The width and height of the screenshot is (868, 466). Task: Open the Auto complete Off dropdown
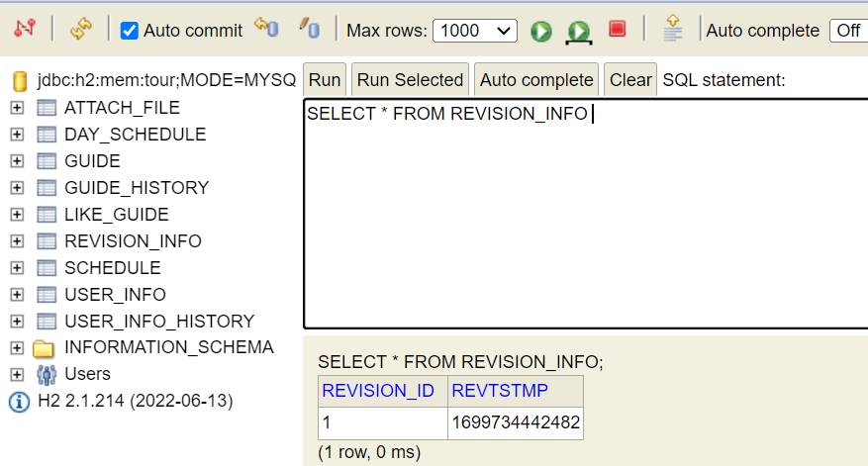[848, 31]
